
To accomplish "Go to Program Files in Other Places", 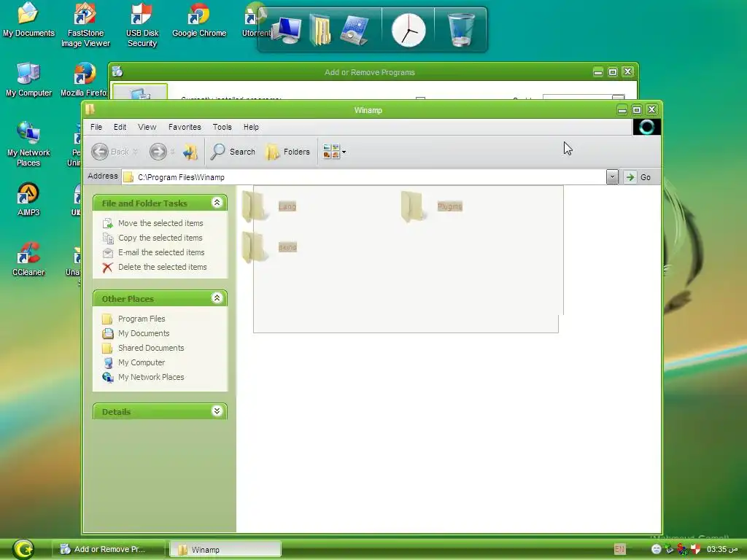I will 142,319.
